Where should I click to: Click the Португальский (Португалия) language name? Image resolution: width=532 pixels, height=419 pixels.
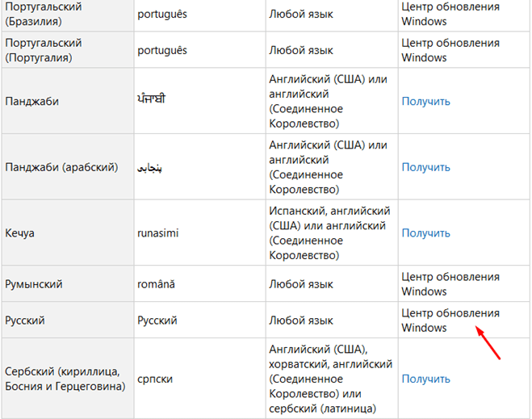click(44, 50)
